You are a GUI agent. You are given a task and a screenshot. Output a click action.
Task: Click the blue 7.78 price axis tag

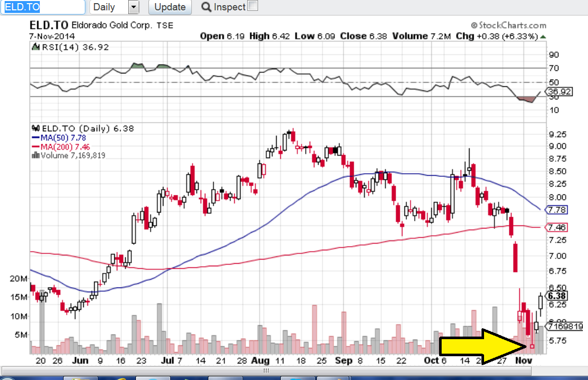click(x=557, y=210)
